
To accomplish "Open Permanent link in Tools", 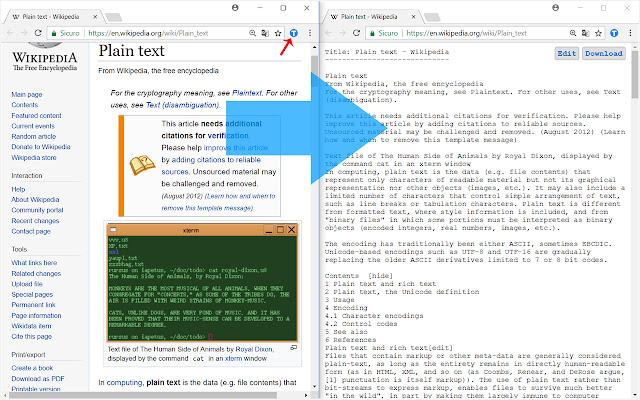I will [33, 305].
